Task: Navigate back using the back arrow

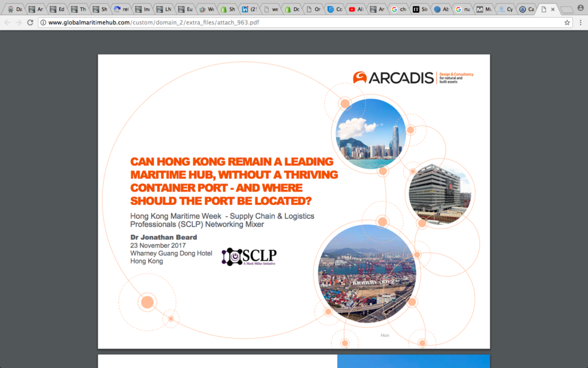Action: [6, 23]
